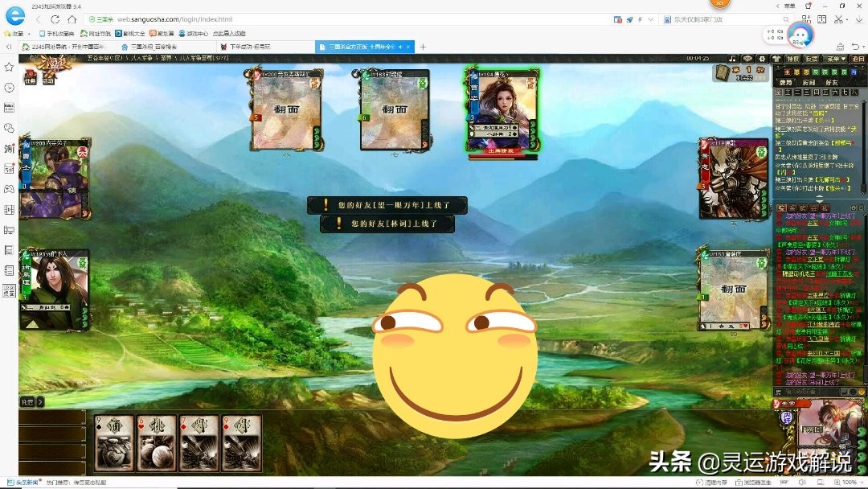Select the 好友 tab in side panel
Image resolution: width=868 pixels, height=489 pixels.
coord(832,82)
